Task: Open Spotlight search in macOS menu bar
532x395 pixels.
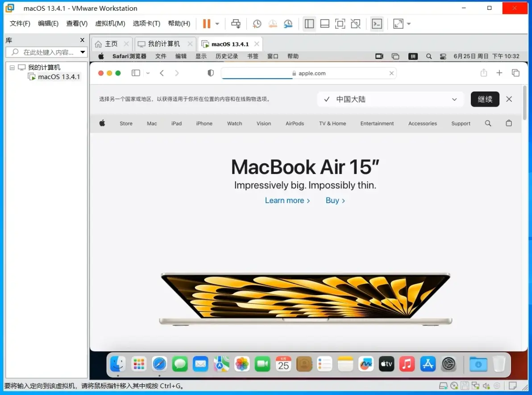Action: 429,56
